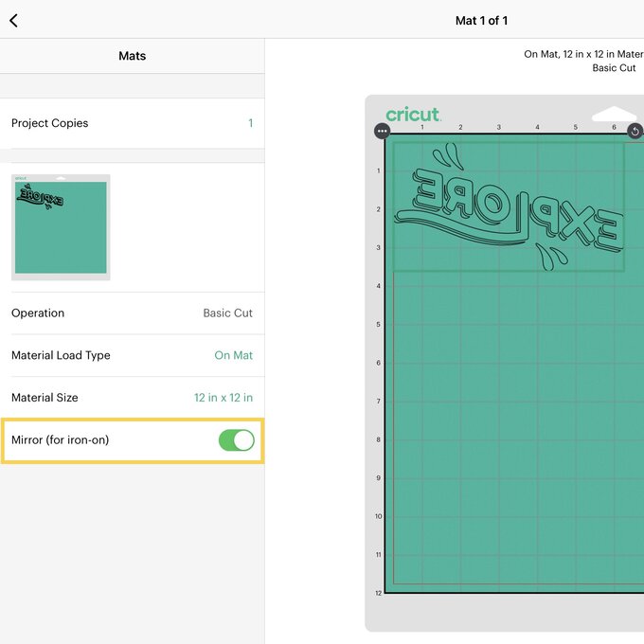Viewport: 644px width, 644px height.
Task: Click the Mat 1 of 1 title
Action: [x=481, y=20]
